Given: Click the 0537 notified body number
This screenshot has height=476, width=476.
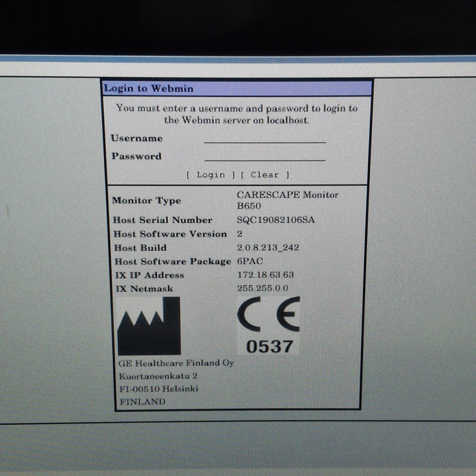Looking at the screenshot, I should (x=269, y=346).
